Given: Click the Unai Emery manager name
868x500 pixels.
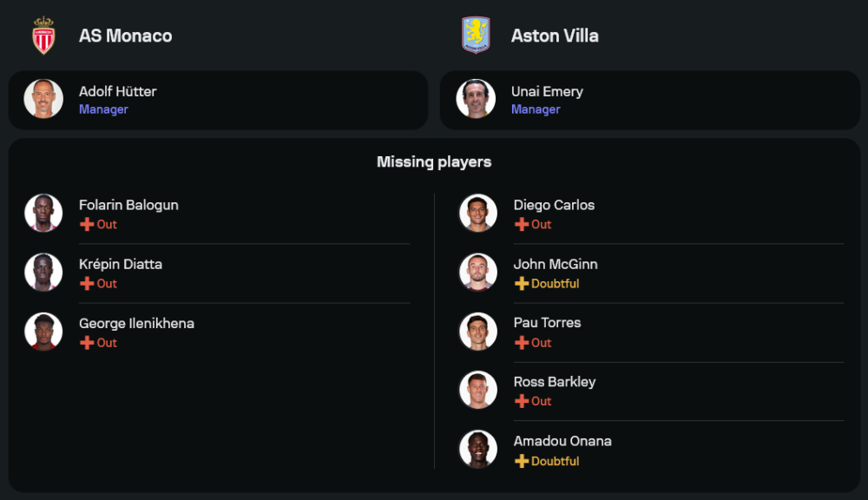Looking at the screenshot, I should pyautogui.click(x=547, y=91).
